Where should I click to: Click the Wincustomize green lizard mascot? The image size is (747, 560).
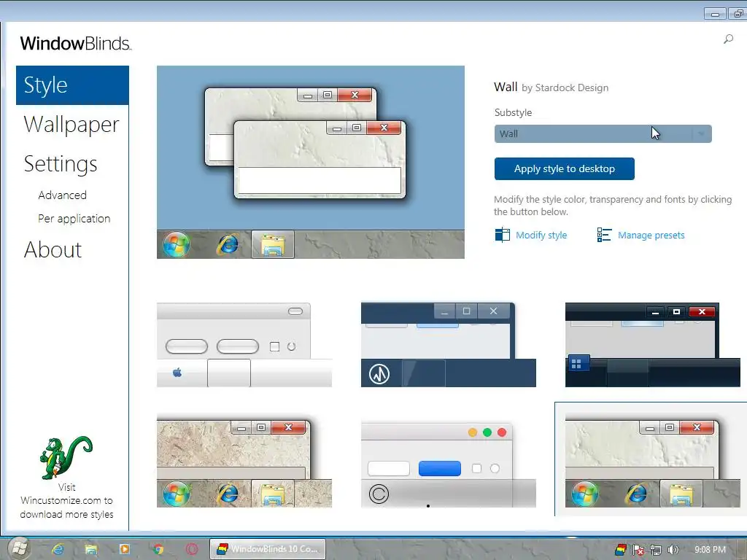pyautogui.click(x=66, y=458)
